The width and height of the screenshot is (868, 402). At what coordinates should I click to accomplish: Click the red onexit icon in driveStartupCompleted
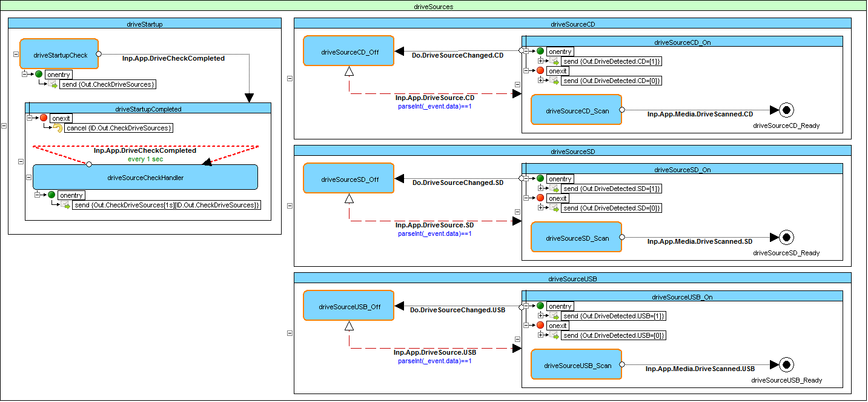tap(43, 118)
